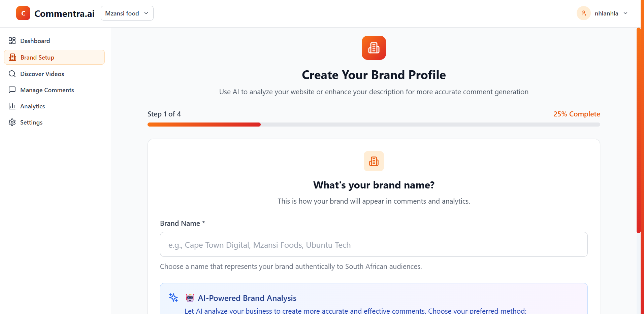Click the robot emoji beside AI-Powered Brand Analysis
Image resolution: width=644 pixels, height=314 pixels.
click(x=190, y=298)
